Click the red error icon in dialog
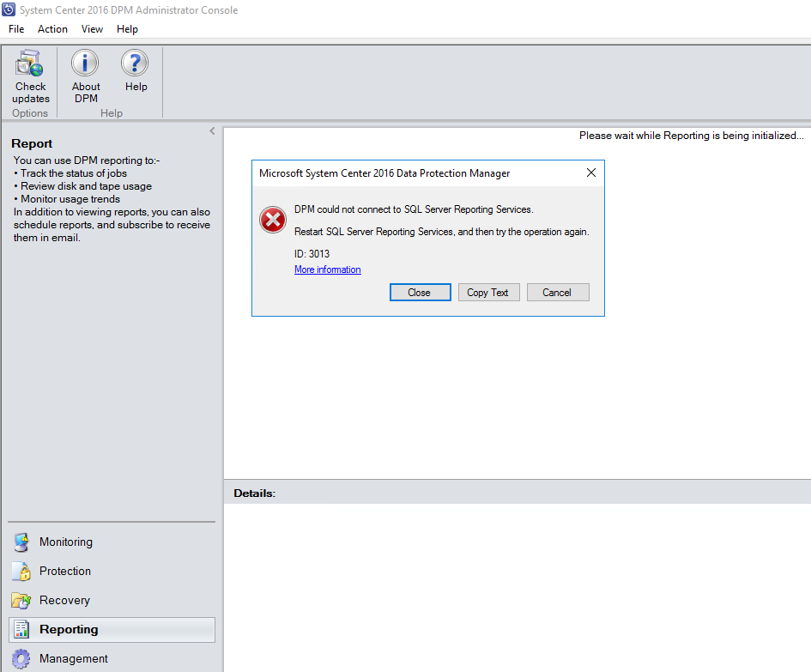The image size is (811, 672). point(273,220)
